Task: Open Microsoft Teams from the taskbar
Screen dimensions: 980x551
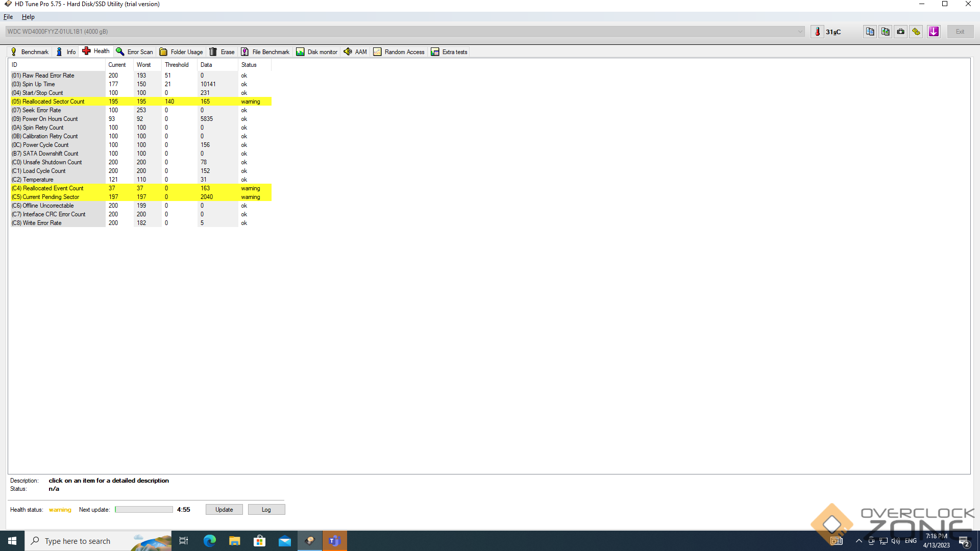Action: click(334, 541)
